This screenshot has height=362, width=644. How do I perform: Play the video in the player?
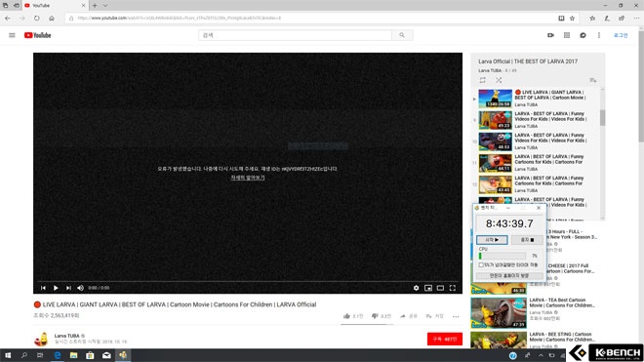pyautogui.click(x=56, y=288)
